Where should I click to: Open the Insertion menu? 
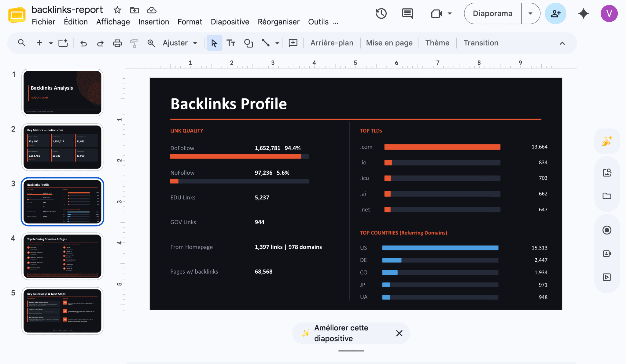(x=154, y=22)
